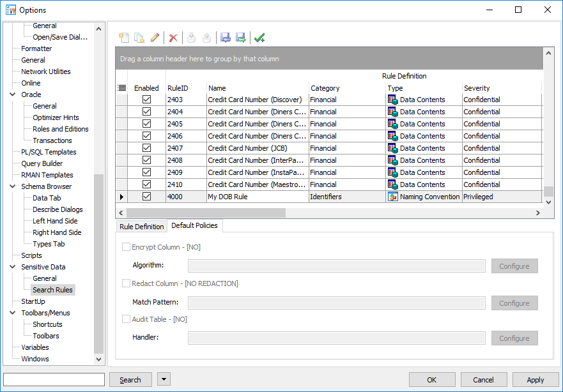Sort by the RuleID column header
563x392 pixels.
point(186,88)
